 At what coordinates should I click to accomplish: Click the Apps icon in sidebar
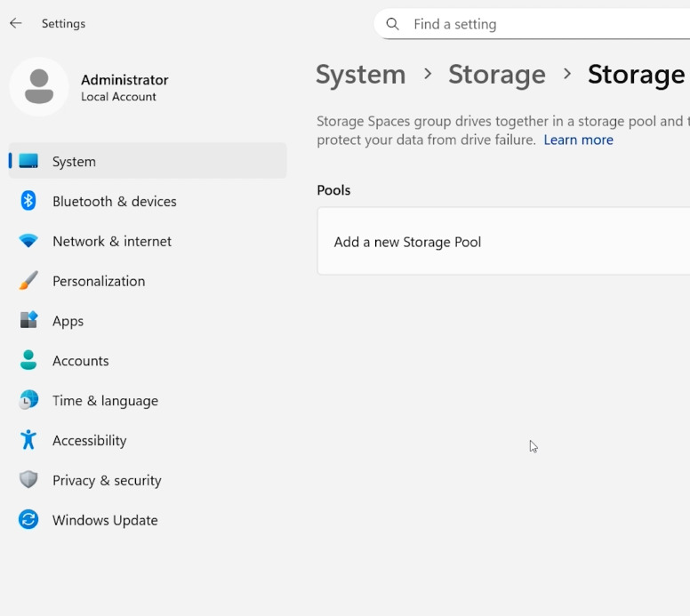click(28, 320)
